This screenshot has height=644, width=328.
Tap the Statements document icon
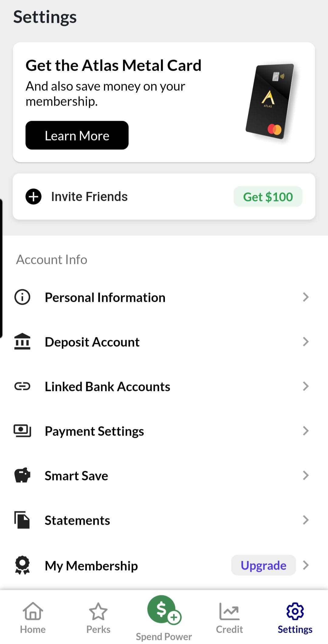tap(22, 520)
